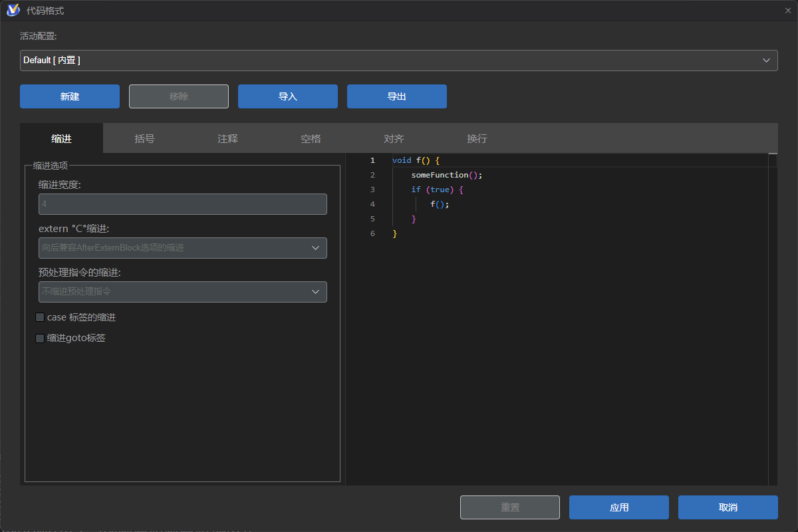Click line number 4 in code preview

pos(372,204)
